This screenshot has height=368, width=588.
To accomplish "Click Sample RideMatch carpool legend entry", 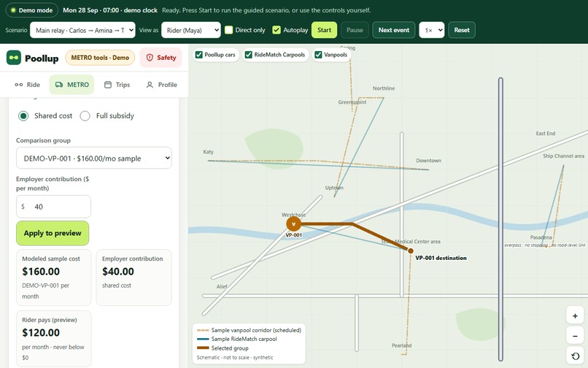I will tap(237, 339).
